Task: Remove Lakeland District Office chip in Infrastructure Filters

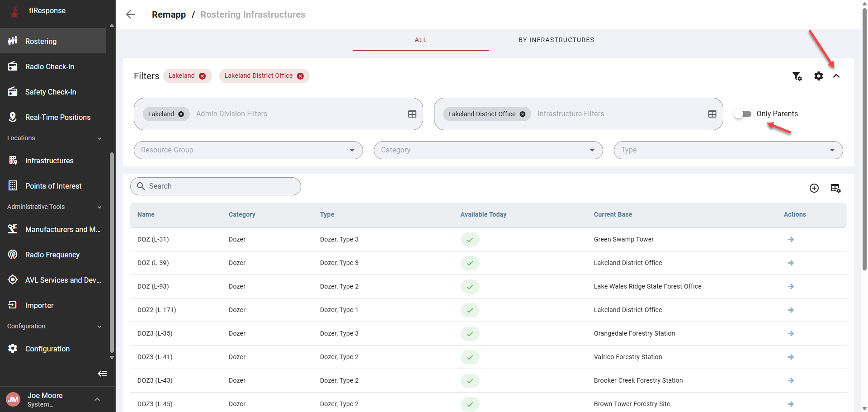Action: click(x=523, y=114)
